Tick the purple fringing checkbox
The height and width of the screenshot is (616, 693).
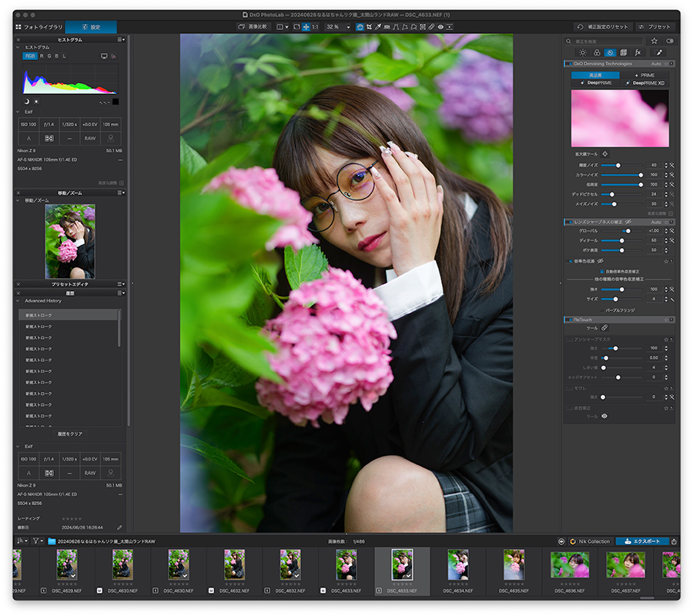pos(602,310)
